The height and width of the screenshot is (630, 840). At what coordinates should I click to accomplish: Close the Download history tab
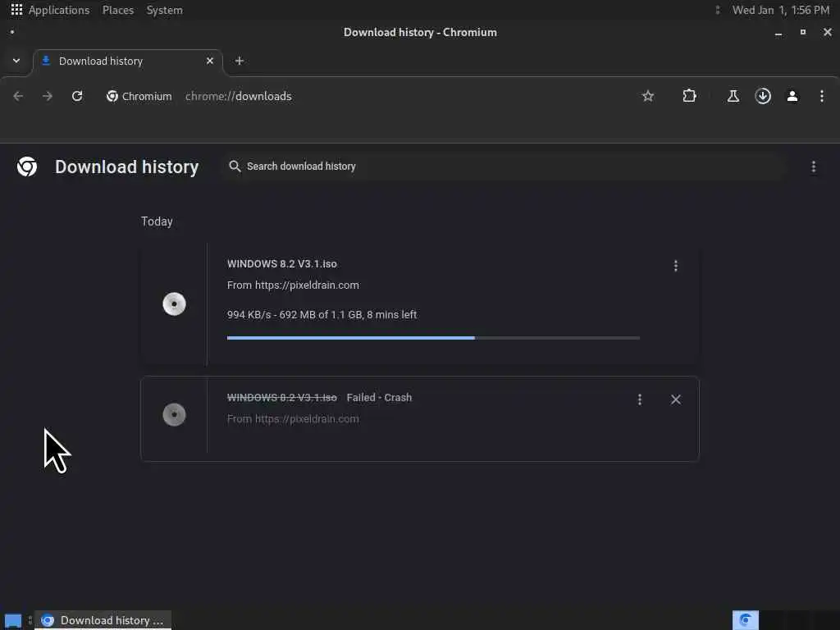point(210,61)
